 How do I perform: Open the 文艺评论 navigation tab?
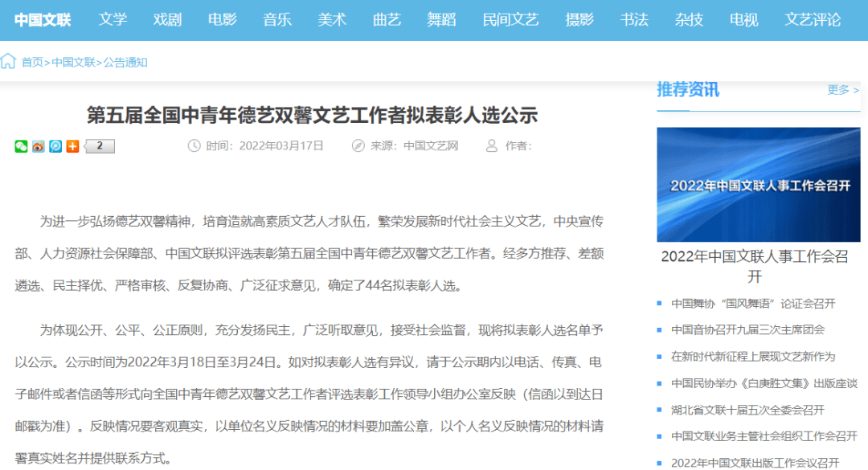[x=813, y=20]
